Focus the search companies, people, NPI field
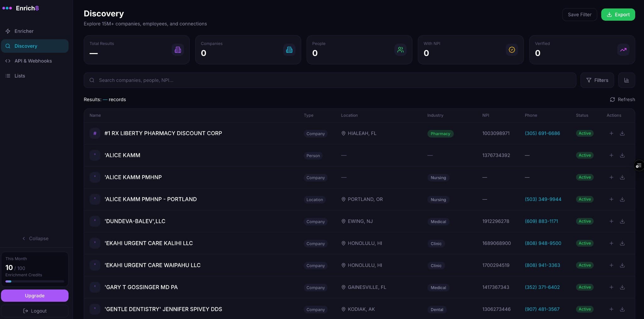The image size is (644, 319). coord(330,80)
